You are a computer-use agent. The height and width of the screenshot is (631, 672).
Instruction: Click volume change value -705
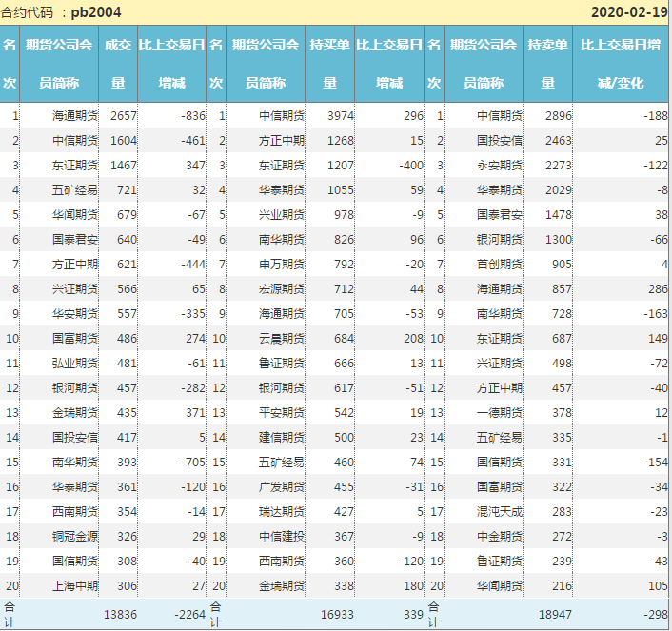click(x=193, y=463)
